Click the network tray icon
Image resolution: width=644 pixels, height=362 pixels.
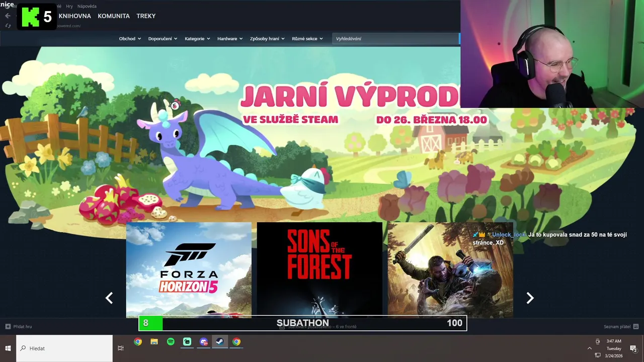tap(598, 355)
